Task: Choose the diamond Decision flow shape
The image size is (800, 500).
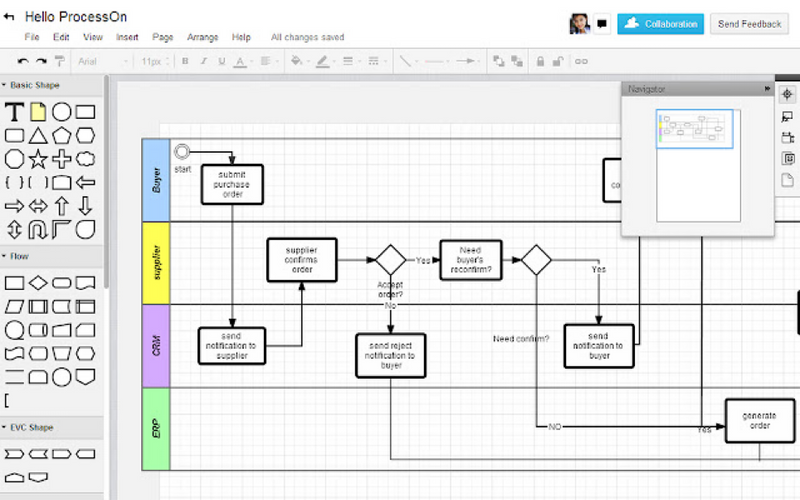Action: pos(38,283)
